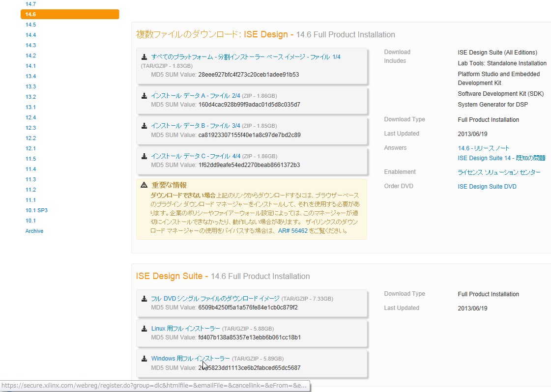551x392 pixels.
Task: Go to version 14.2
Action: (30, 56)
